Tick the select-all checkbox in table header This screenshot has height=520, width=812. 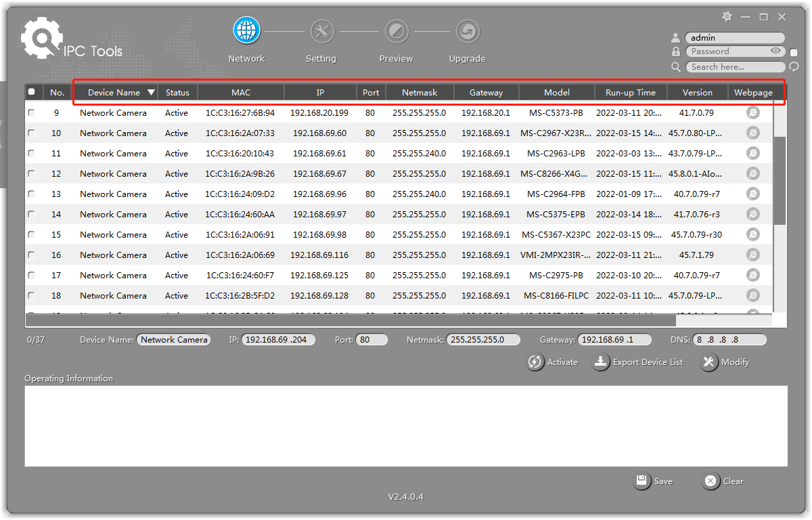32,92
